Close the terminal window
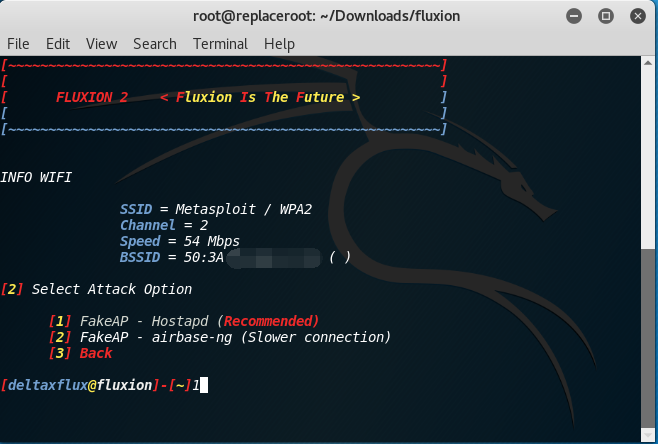Screen dimensions: 658x444 tap(637, 16)
